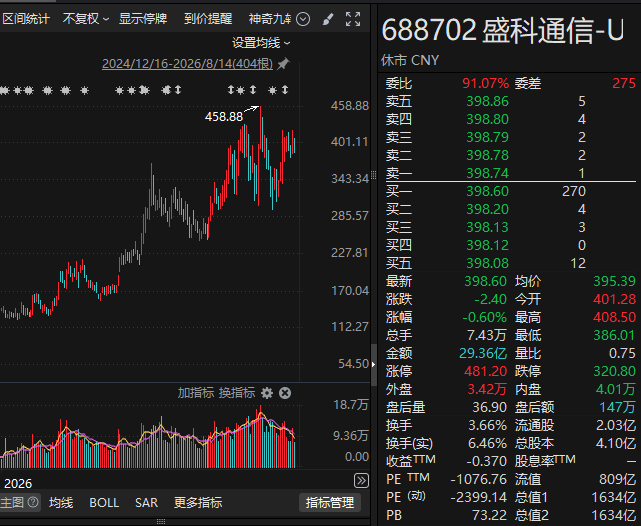Open 区间统计 range statistics

26,19
